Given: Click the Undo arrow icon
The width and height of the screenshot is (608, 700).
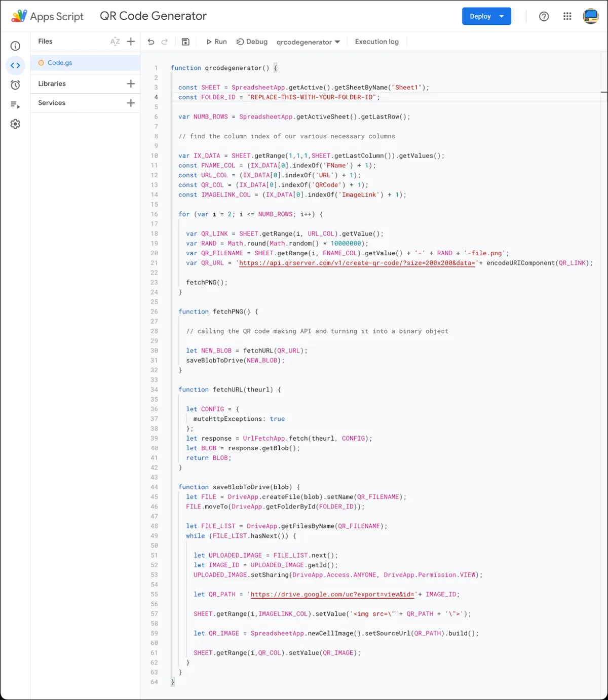Looking at the screenshot, I should coord(151,42).
